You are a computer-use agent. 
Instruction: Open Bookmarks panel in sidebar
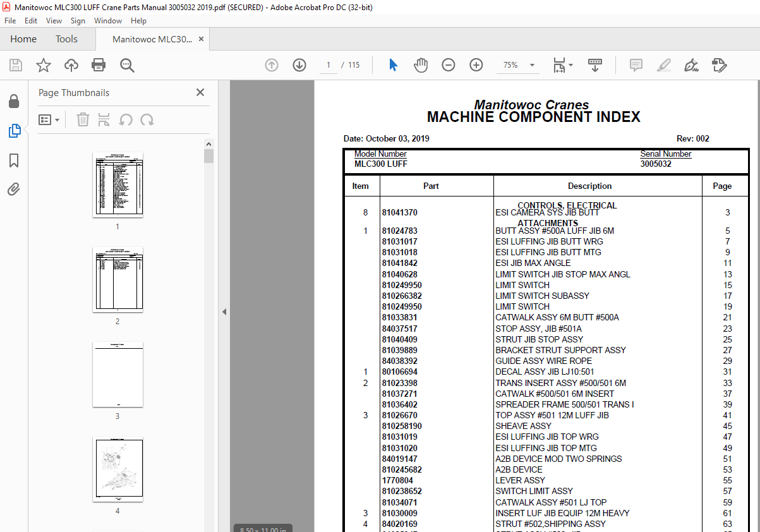coord(14,160)
